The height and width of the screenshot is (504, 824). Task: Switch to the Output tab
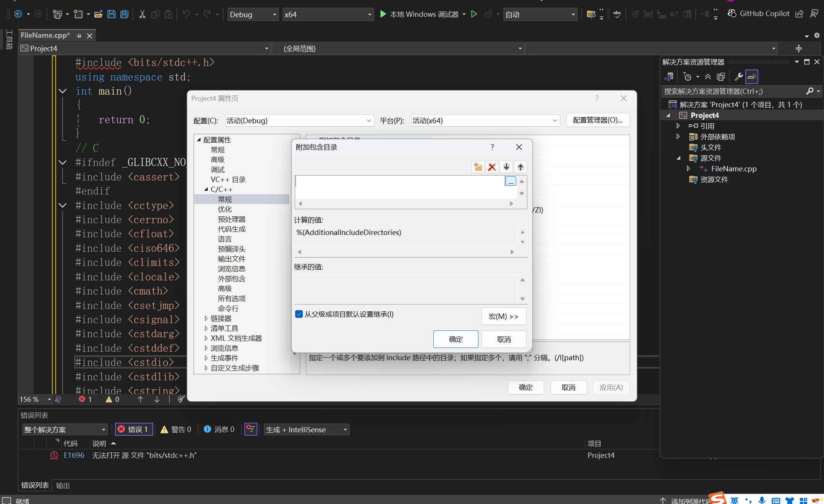63,485
